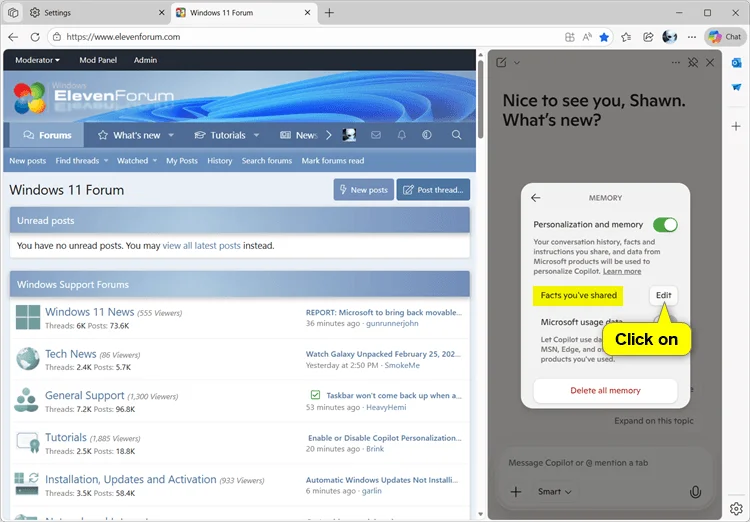Open Learn more link in Memory
750x522 pixels.
pos(622,271)
